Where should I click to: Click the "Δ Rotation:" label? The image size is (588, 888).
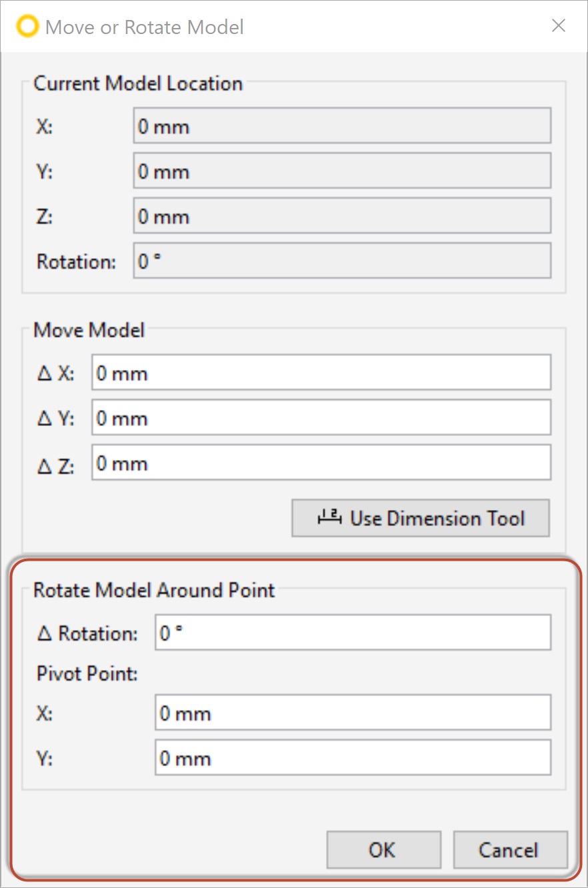(87, 633)
